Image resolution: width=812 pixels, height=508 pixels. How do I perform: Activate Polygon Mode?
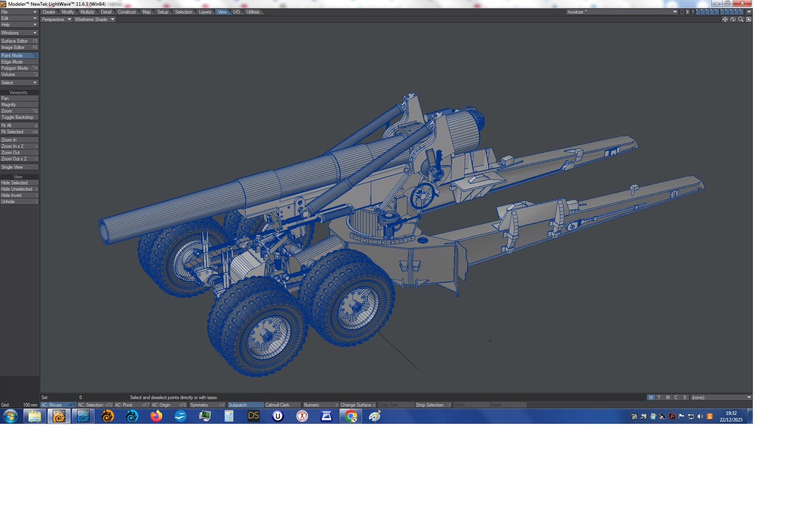(19, 68)
